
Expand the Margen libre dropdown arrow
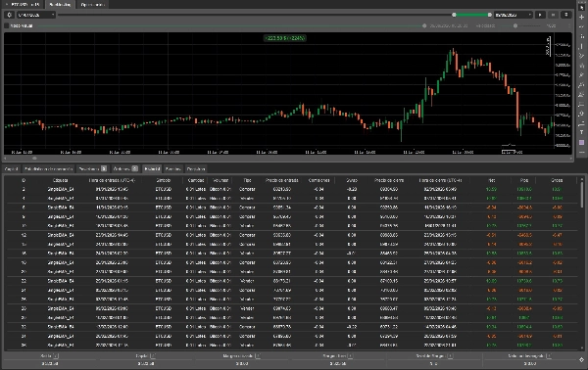350,355
